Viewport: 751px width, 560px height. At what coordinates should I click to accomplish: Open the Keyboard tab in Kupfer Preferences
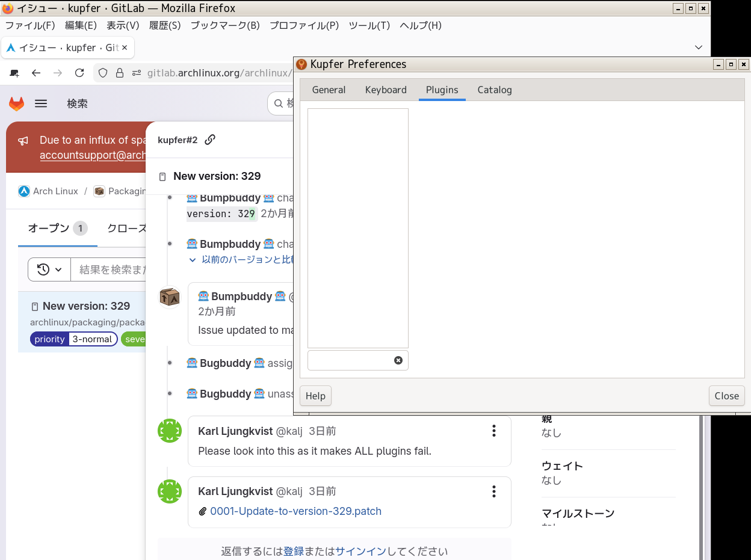(x=386, y=90)
